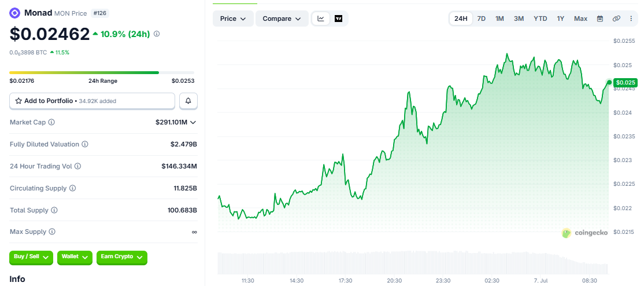Click the volume bars below the chart
Screen dimensions: 644x286
[x=412, y=262]
